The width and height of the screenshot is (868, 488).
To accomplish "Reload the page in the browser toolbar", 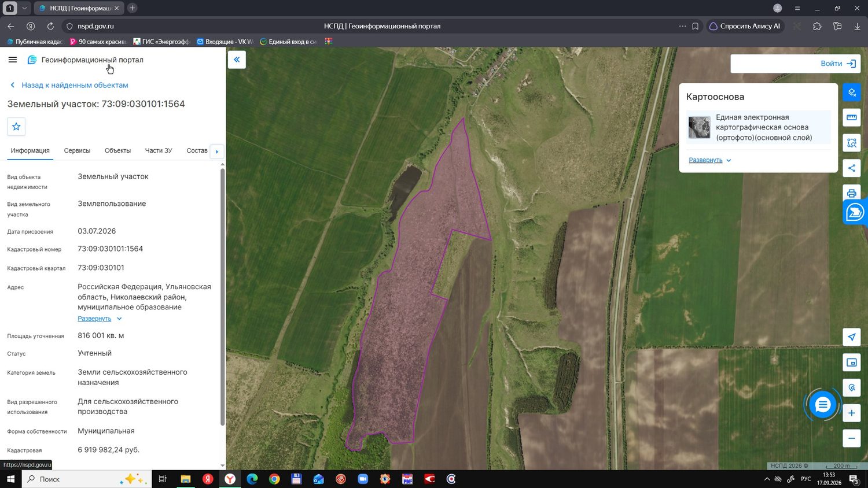I will 50,26.
